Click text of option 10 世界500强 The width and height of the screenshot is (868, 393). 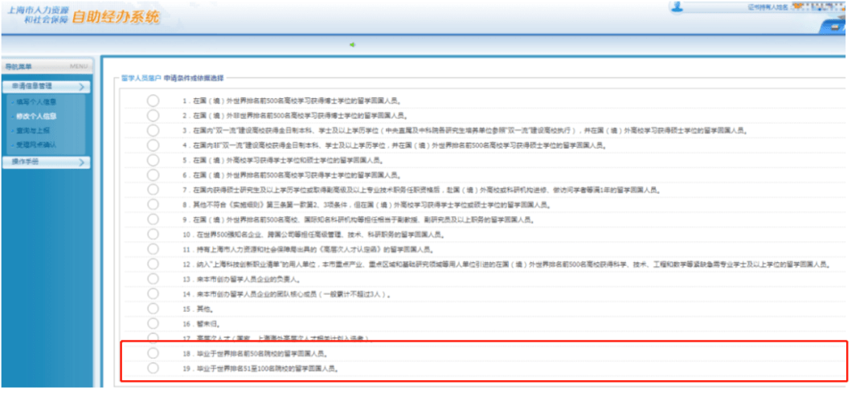click(313, 235)
